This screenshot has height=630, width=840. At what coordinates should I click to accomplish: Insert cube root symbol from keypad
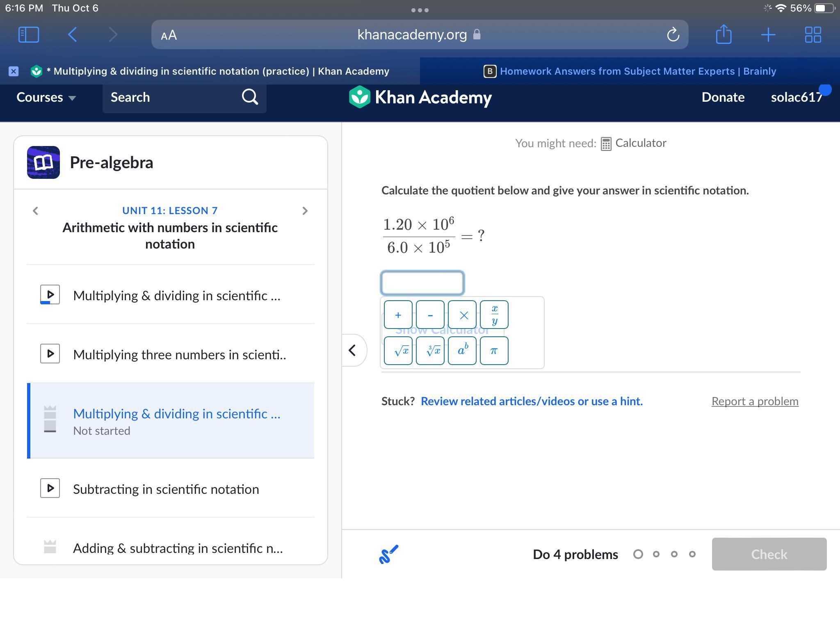[x=430, y=351]
